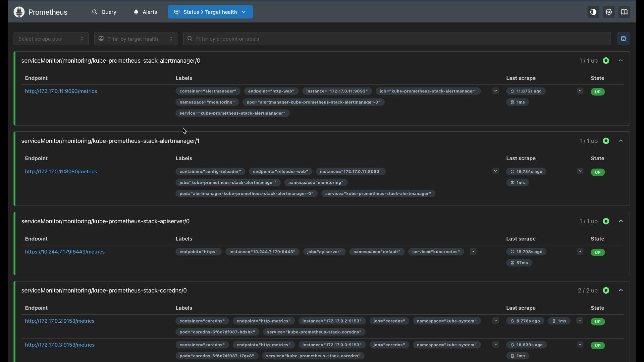This screenshot has width=644, height=362.
Task: Open the Select scrape pool dropdown
Action: [51, 39]
